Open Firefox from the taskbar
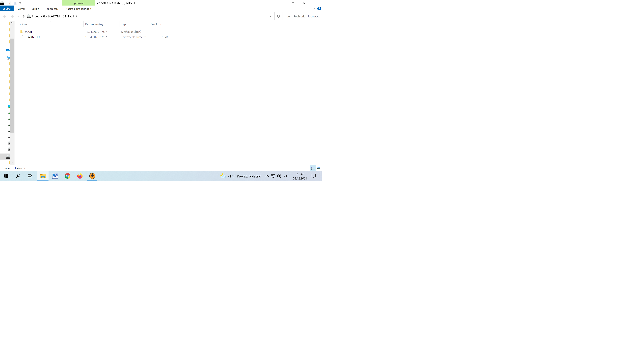Viewport: 644px width, 362px height. 80,176
